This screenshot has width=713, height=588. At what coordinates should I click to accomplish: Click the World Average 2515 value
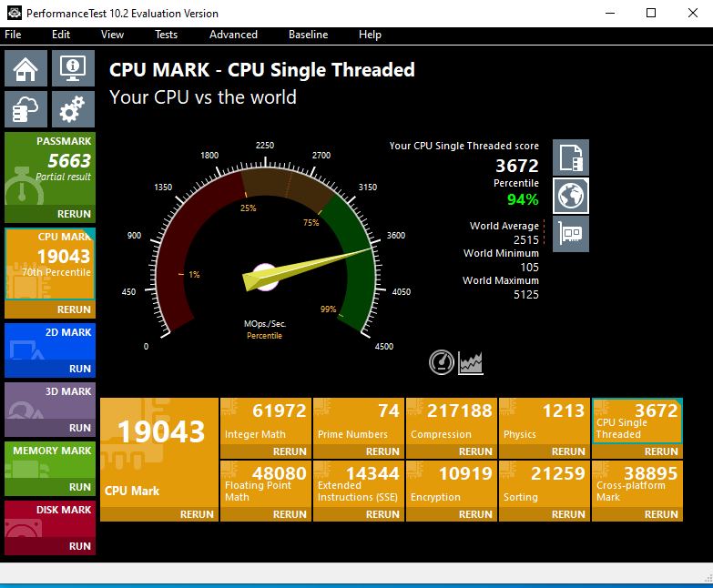(526, 240)
